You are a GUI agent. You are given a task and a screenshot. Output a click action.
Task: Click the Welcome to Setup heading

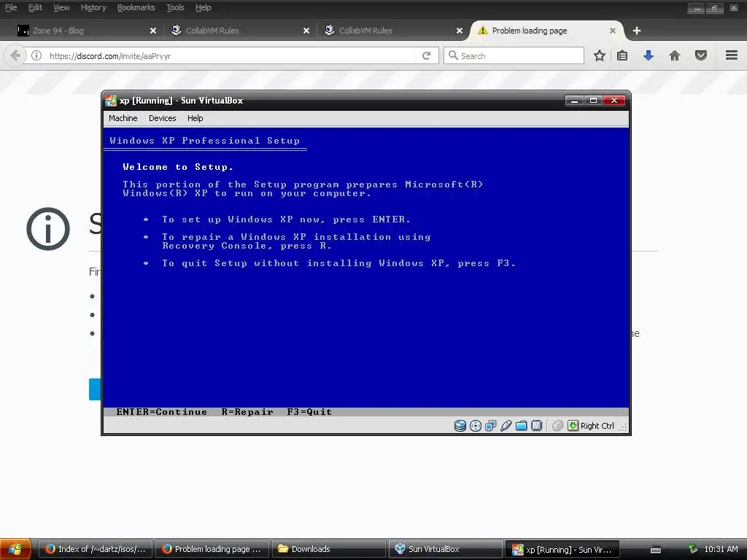click(x=178, y=167)
